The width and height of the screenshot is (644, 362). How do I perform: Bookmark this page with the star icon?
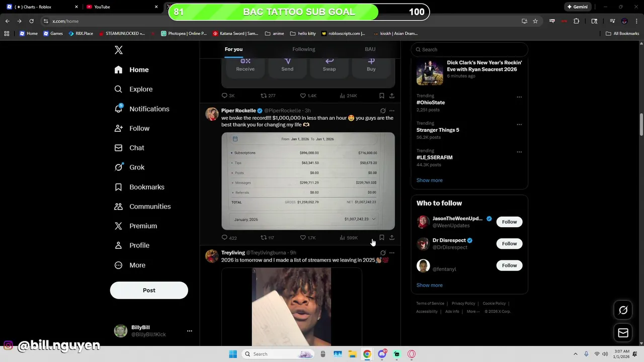click(535, 21)
